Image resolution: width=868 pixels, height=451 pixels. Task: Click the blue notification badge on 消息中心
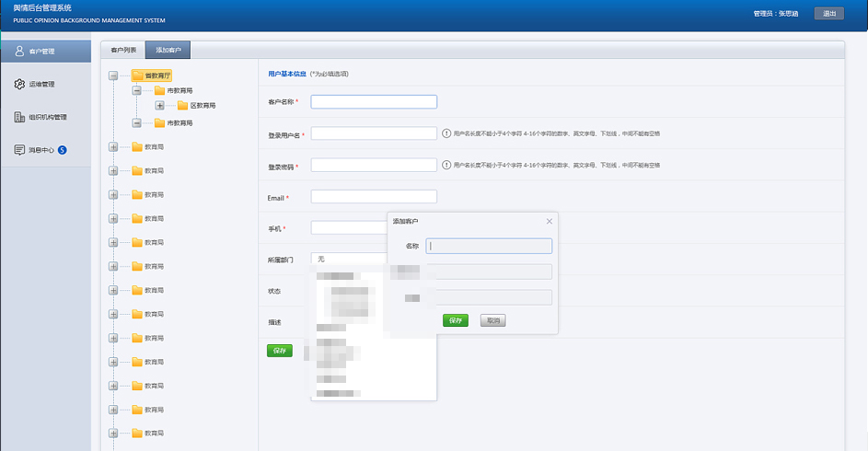tap(63, 150)
